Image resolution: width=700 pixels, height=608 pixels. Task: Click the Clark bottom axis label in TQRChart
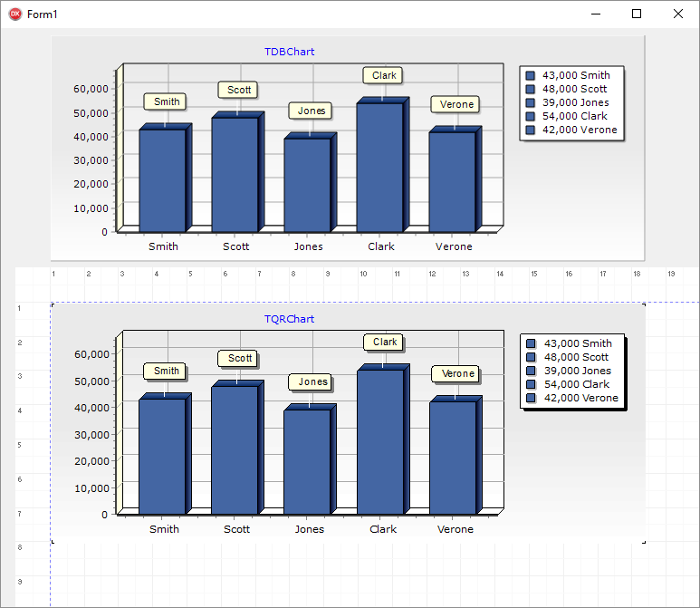[x=383, y=529]
